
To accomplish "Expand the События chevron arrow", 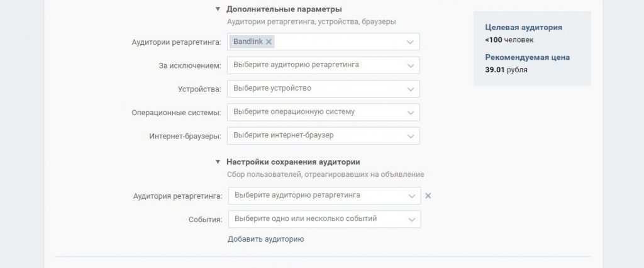I will (411, 220).
